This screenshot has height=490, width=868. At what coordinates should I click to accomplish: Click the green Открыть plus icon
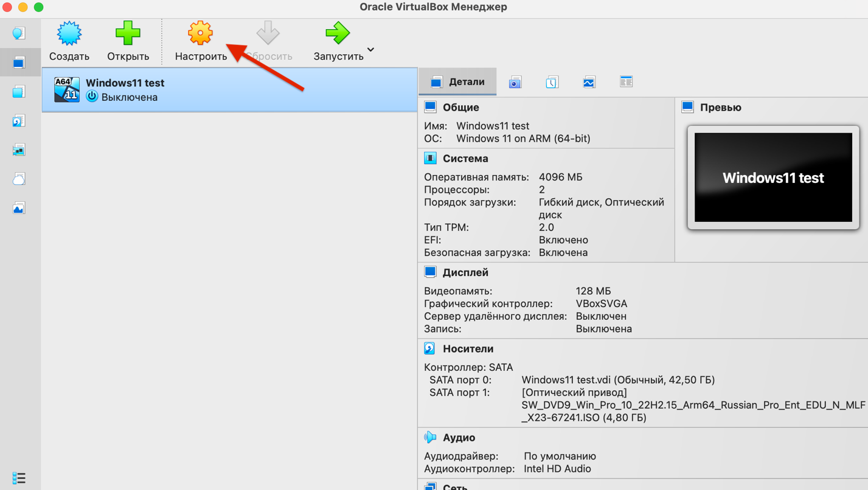tap(128, 34)
